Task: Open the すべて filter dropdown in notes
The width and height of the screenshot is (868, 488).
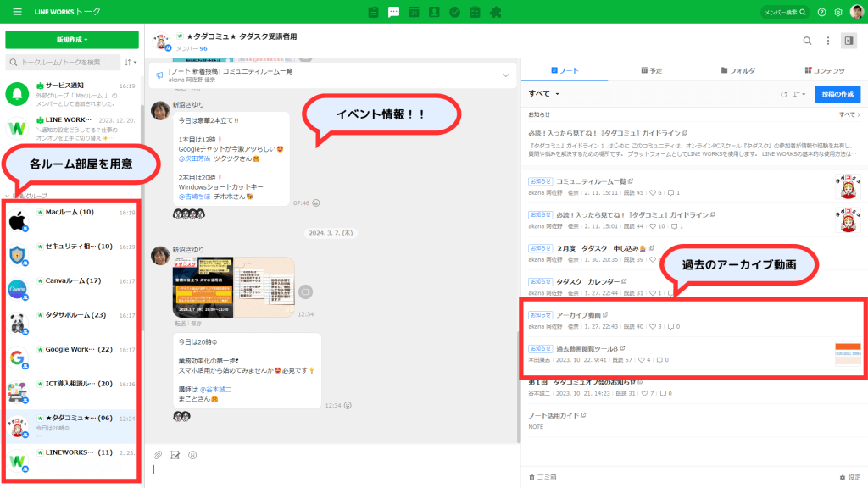Action: [x=544, y=94]
